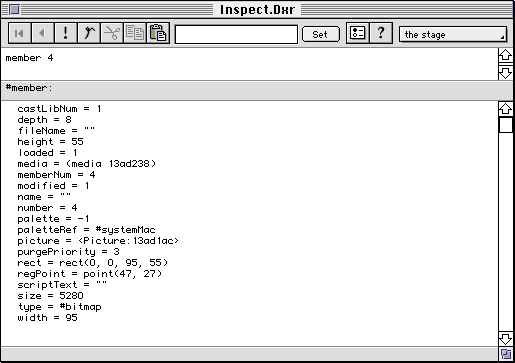
Task: Select the 'type = #bitmap' property line
Action: [59, 307]
